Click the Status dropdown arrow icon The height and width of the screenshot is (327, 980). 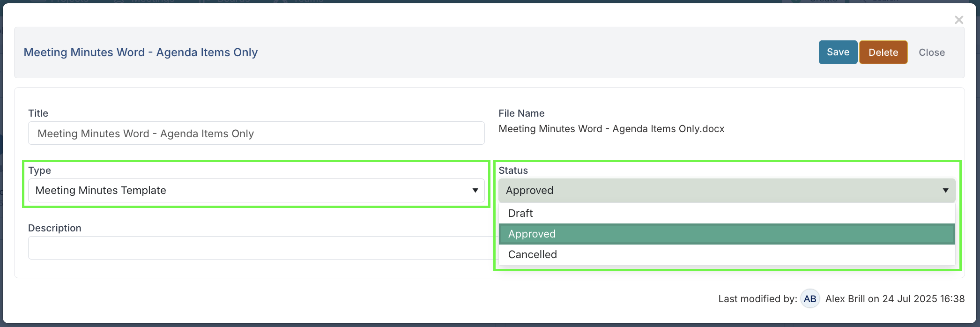point(945,190)
